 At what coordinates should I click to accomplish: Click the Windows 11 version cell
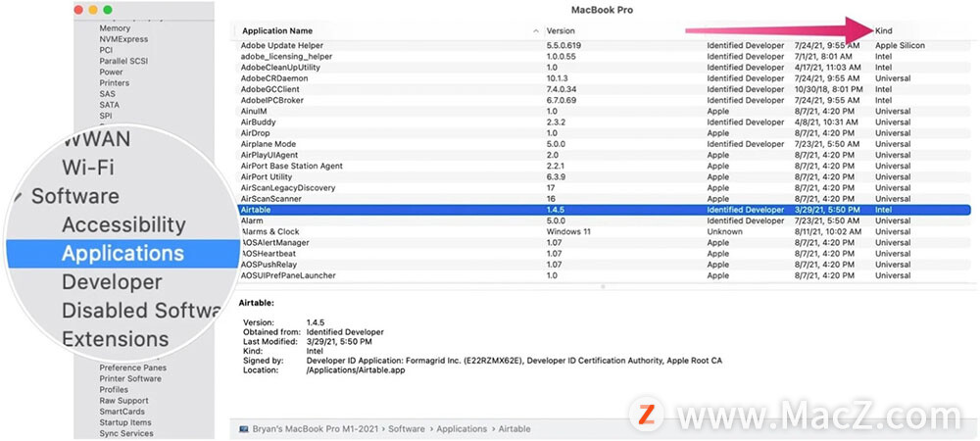click(568, 231)
